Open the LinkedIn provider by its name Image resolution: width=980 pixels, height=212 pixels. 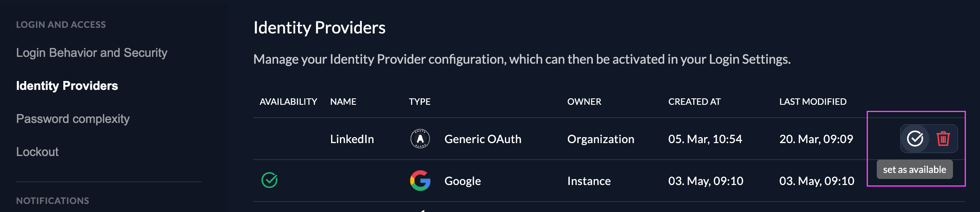pos(352,139)
